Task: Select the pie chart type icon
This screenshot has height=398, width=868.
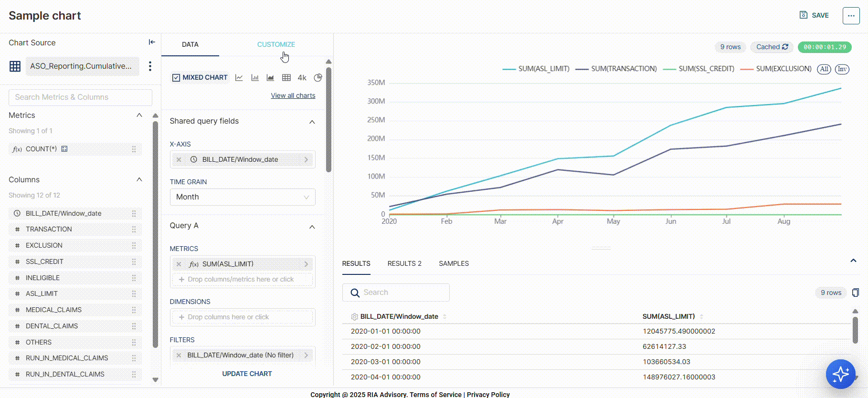Action: [x=318, y=78]
